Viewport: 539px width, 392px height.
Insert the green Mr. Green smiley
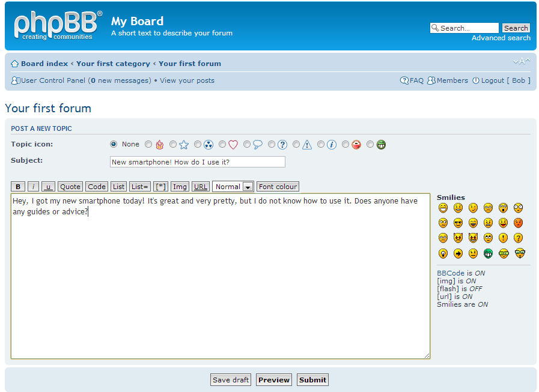click(488, 253)
